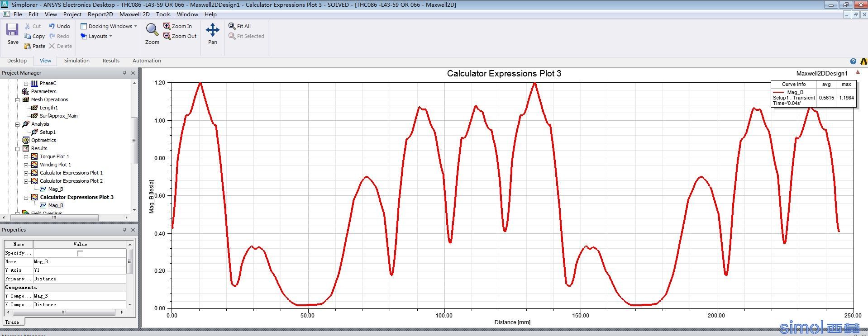Click the Redo arrow icon
Screen dimensions: 868x336
tap(52, 36)
